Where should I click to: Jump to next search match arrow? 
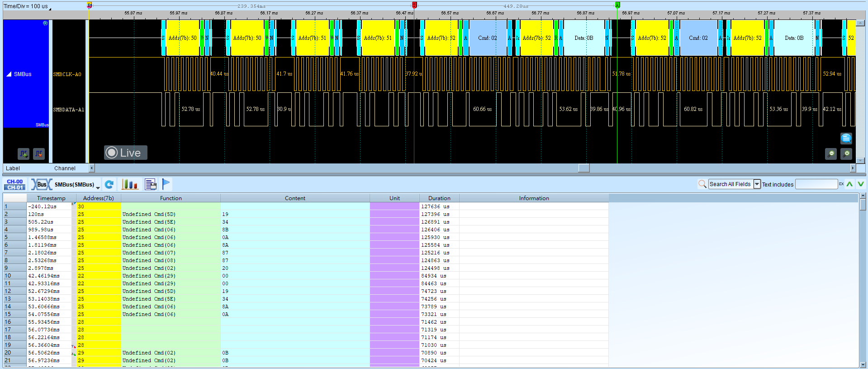coord(860,184)
